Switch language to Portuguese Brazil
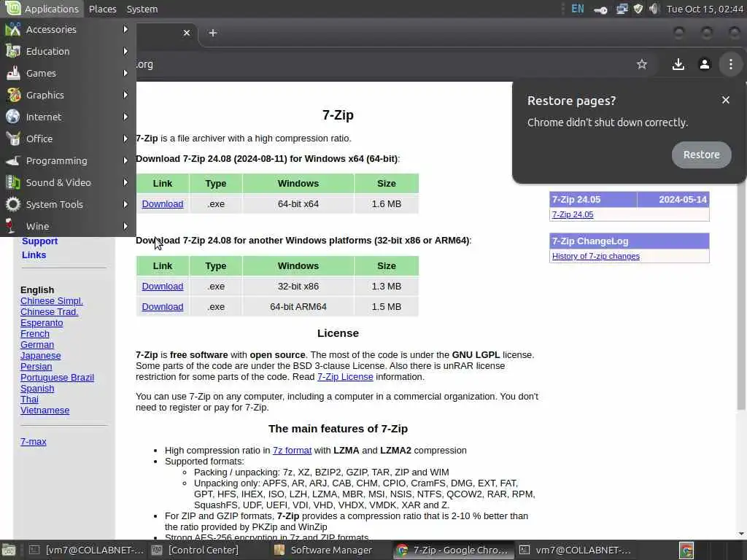747x560 pixels. (57, 378)
